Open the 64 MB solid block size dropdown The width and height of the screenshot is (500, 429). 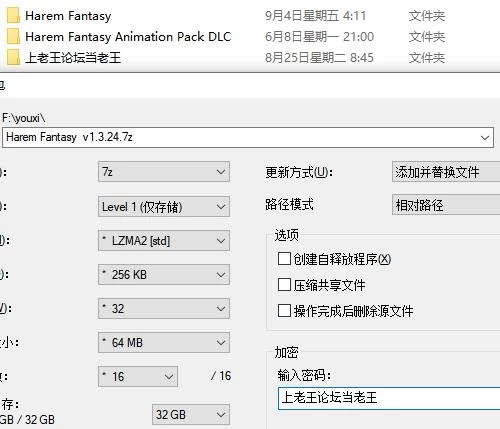pos(164,343)
